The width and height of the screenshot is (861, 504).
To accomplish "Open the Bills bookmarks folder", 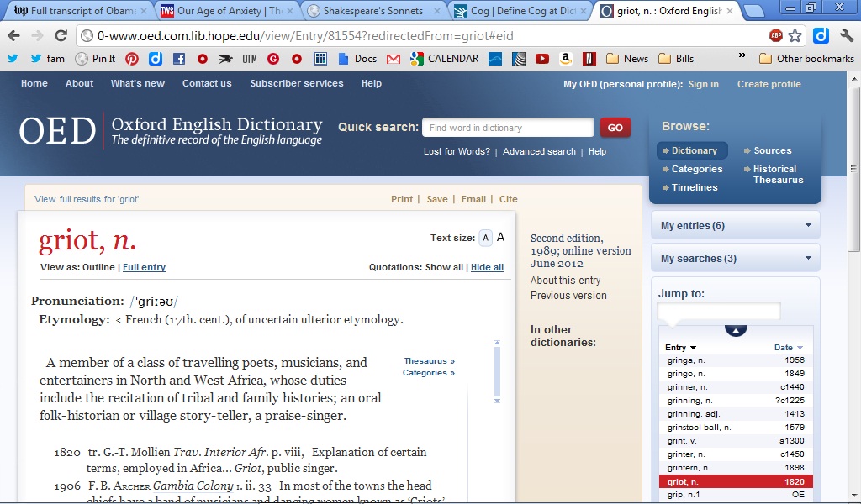I will (x=676, y=59).
